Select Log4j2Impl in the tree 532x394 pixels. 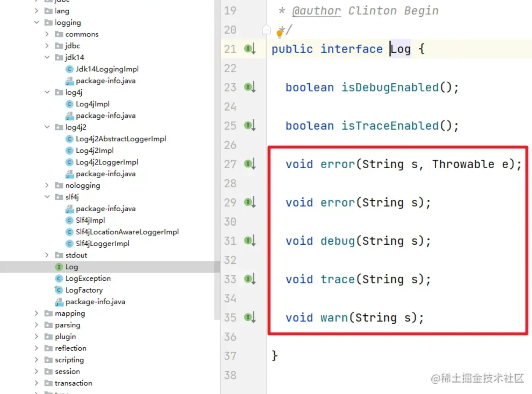click(x=95, y=150)
